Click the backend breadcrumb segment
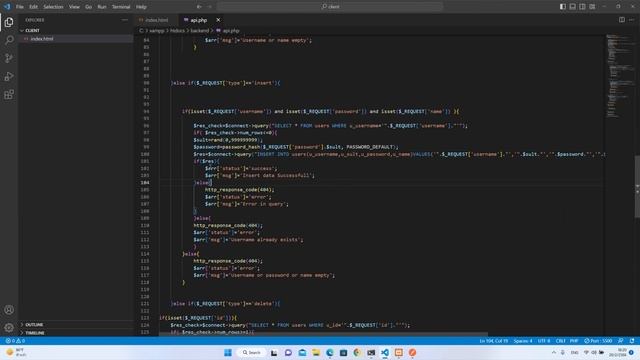 tap(200, 31)
